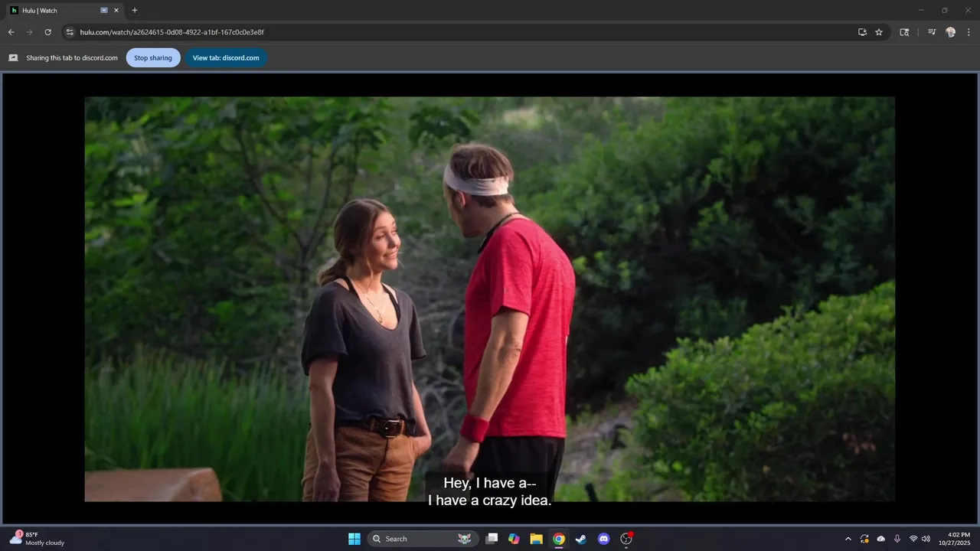Viewport: 980px width, 551px height.
Task: Open the install app icon in address bar
Action: pyautogui.click(x=862, y=32)
